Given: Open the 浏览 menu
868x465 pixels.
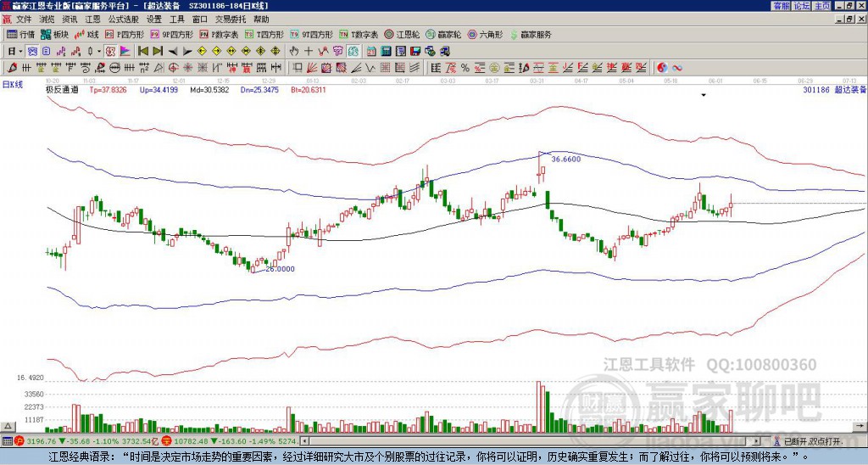Looking at the screenshot, I should pos(47,20).
